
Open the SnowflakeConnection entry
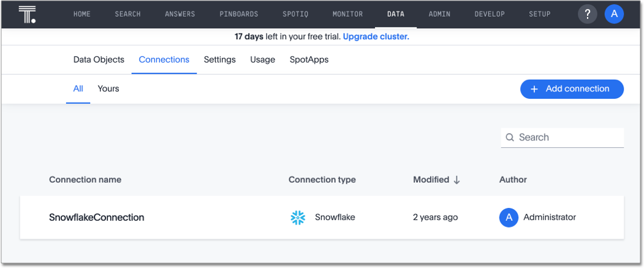[x=97, y=217]
